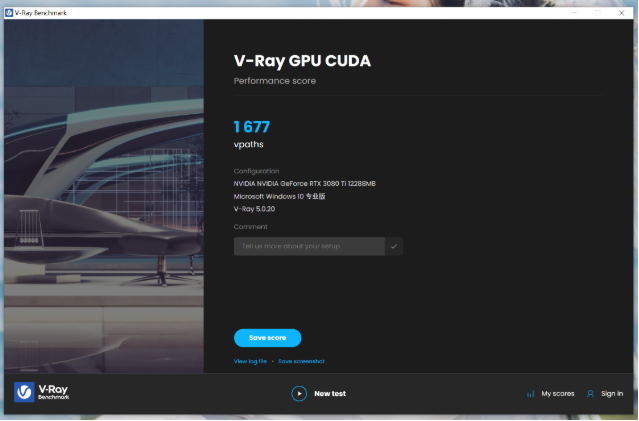Click the Sign in user icon

point(590,394)
